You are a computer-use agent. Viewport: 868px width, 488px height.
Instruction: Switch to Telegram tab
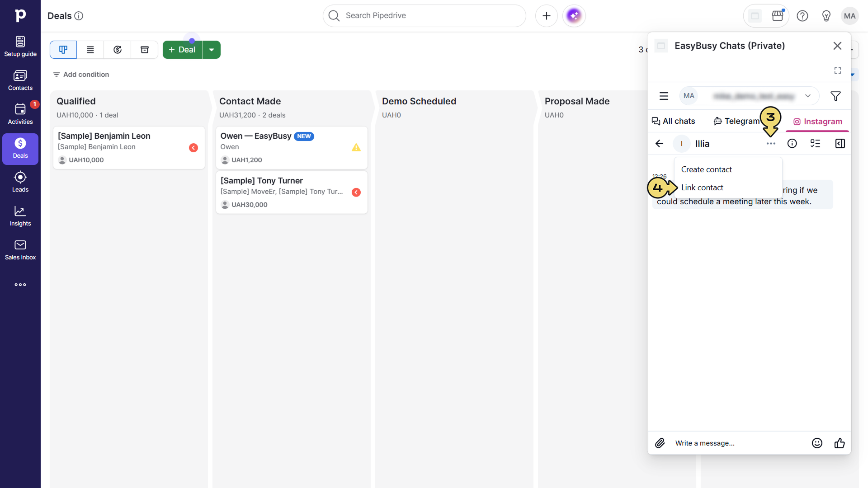coord(736,121)
